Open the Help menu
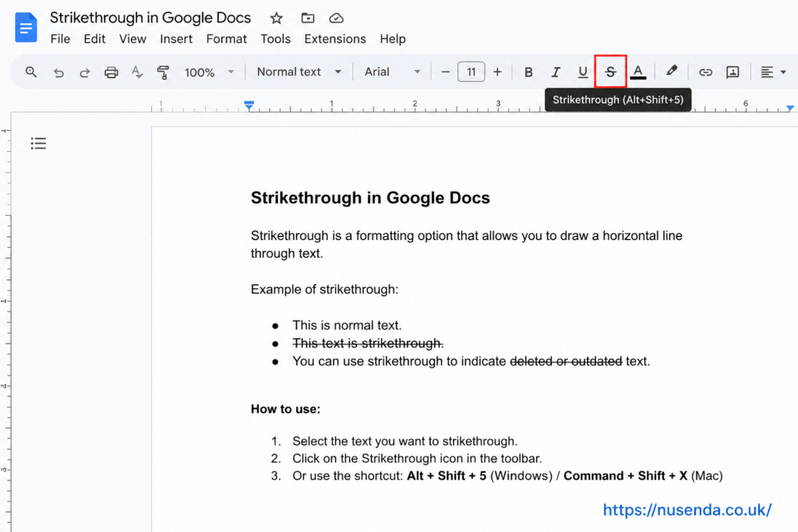This screenshot has width=798, height=532. click(393, 39)
